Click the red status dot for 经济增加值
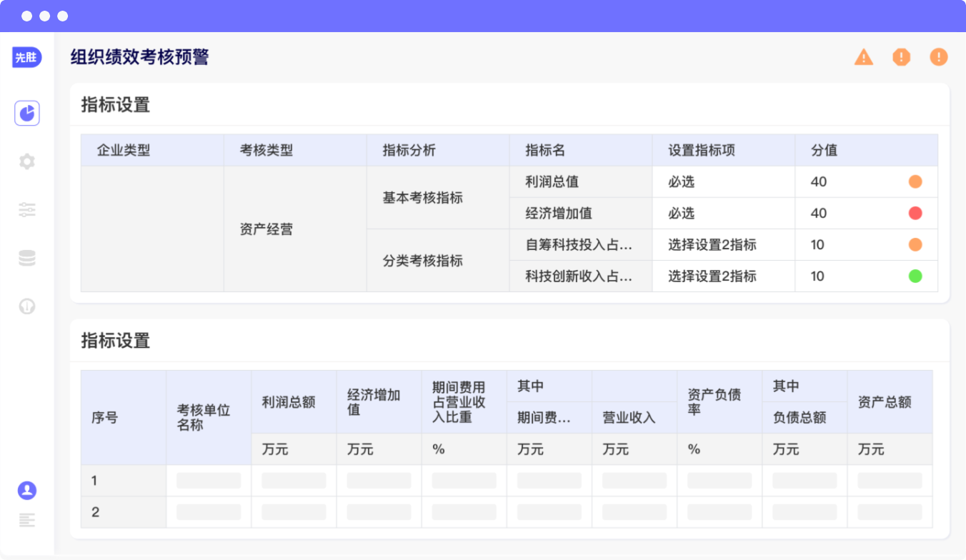 (915, 214)
